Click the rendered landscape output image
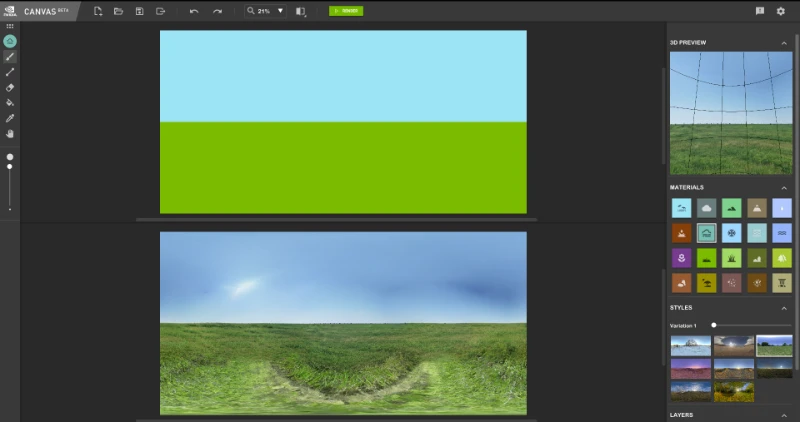This screenshot has height=422, width=800. (343, 324)
